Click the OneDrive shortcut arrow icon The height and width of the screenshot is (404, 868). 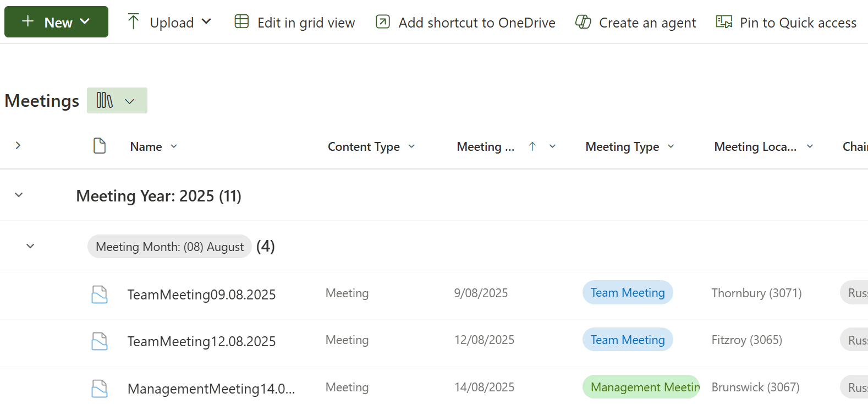click(x=382, y=21)
